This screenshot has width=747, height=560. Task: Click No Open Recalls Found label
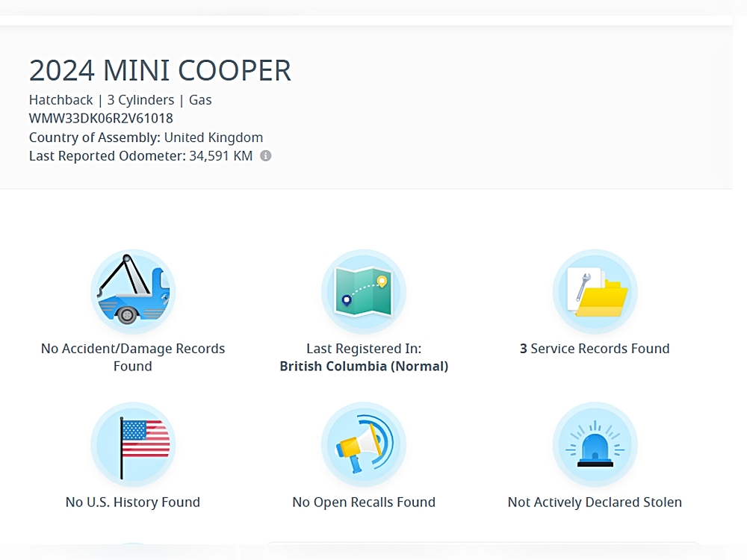364,502
